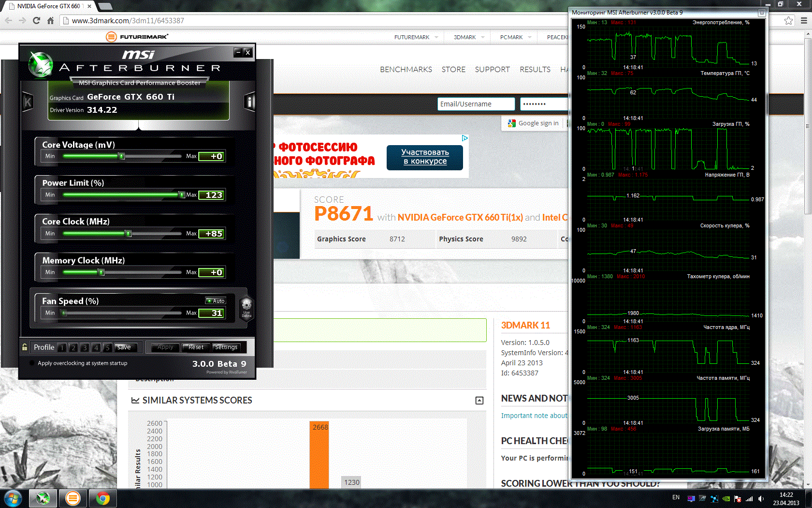Image resolution: width=812 pixels, height=508 pixels.
Task: Go back in Chrome history
Action: click(x=8, y=20)
